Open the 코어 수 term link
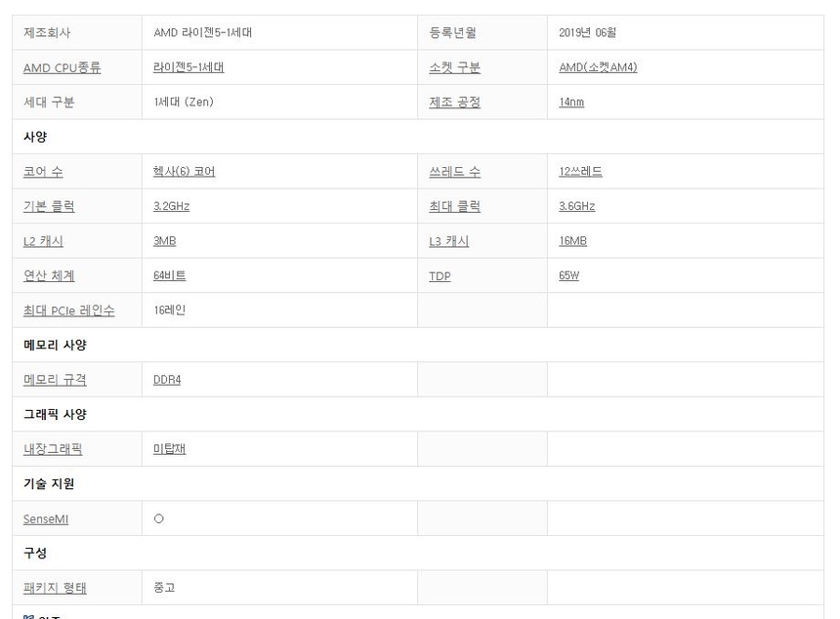840x619 pixels. [x=43, y=172]
